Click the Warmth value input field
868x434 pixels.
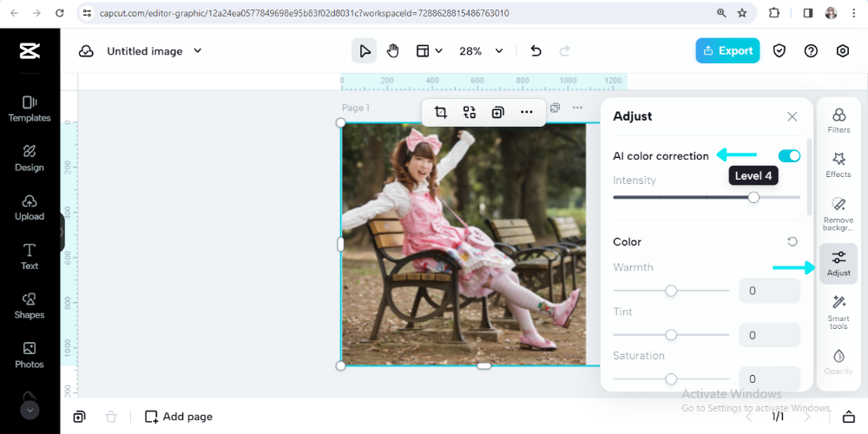click(769, 291)
